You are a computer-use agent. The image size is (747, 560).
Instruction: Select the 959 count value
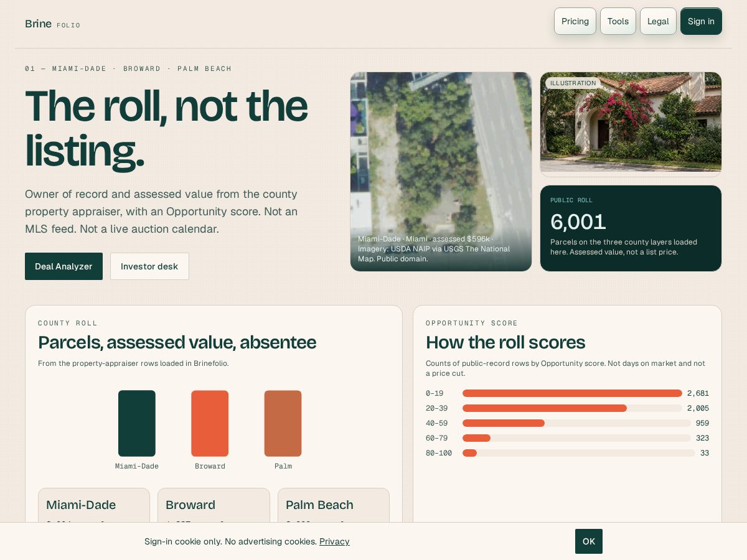702,423
